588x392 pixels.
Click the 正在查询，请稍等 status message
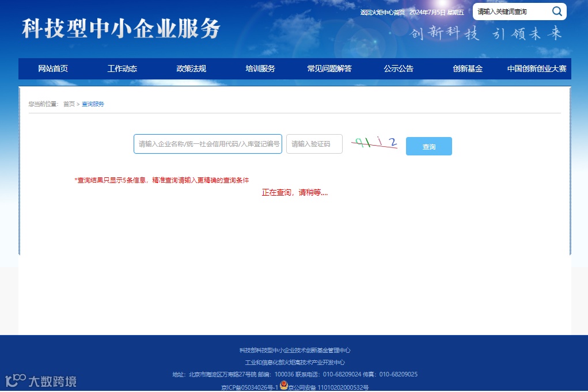coord(295,193)
